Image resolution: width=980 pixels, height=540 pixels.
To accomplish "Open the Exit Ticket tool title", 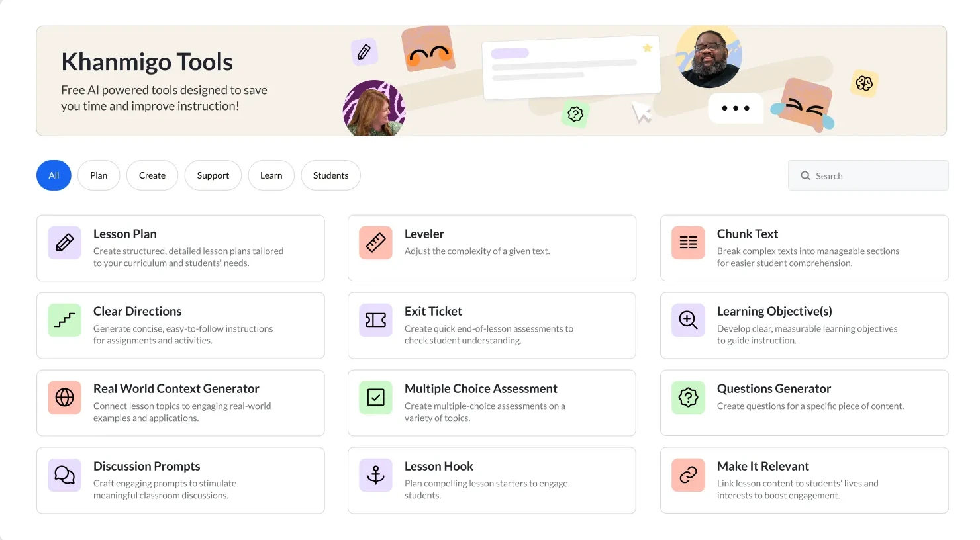I will click(x=433, y=311).
